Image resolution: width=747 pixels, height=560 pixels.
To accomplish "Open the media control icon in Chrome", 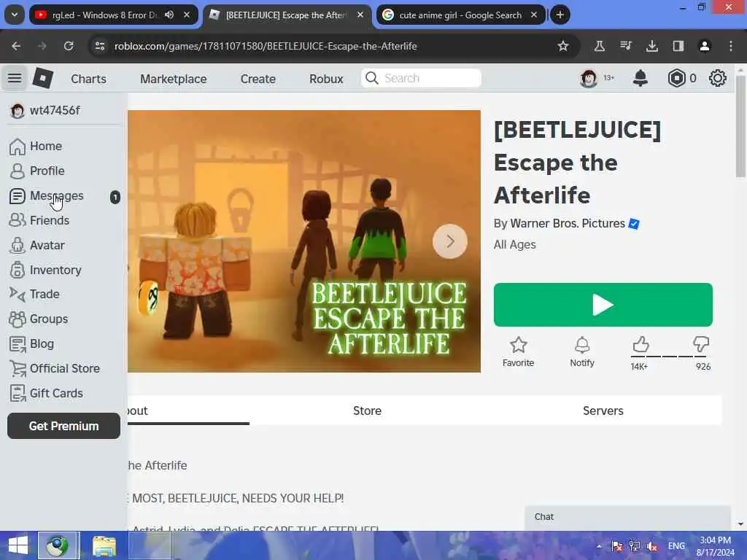I will (625, 46).
